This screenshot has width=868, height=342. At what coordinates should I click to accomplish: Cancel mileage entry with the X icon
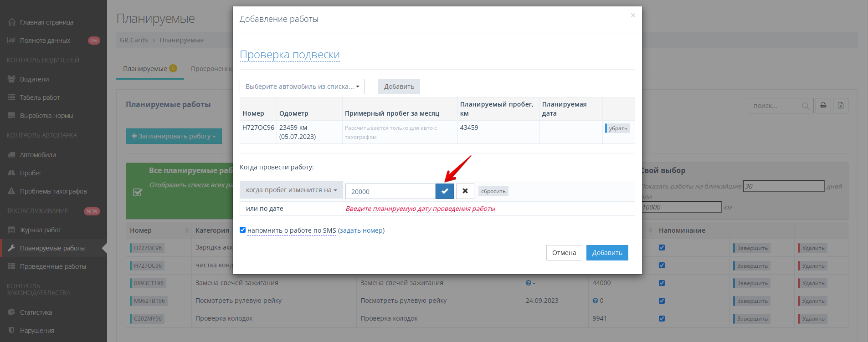coord(465,191)
